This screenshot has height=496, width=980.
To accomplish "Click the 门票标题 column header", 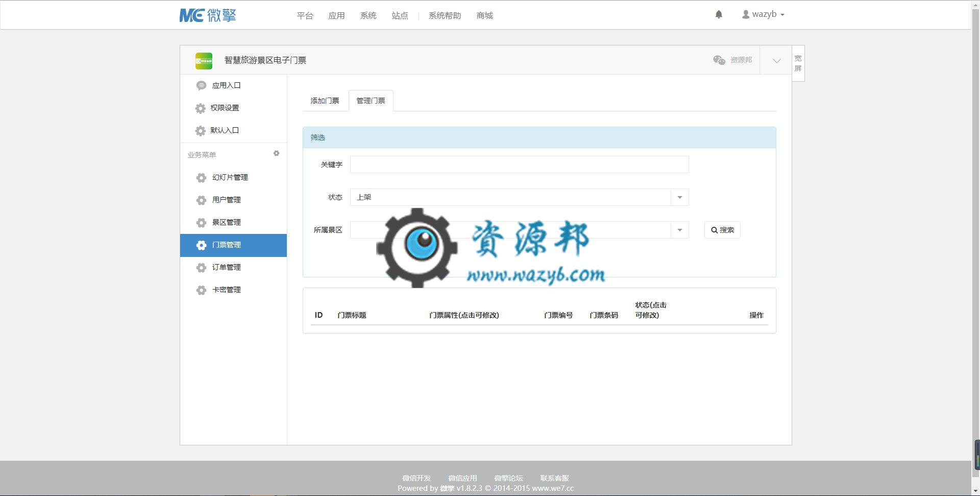I will [352, 315].
